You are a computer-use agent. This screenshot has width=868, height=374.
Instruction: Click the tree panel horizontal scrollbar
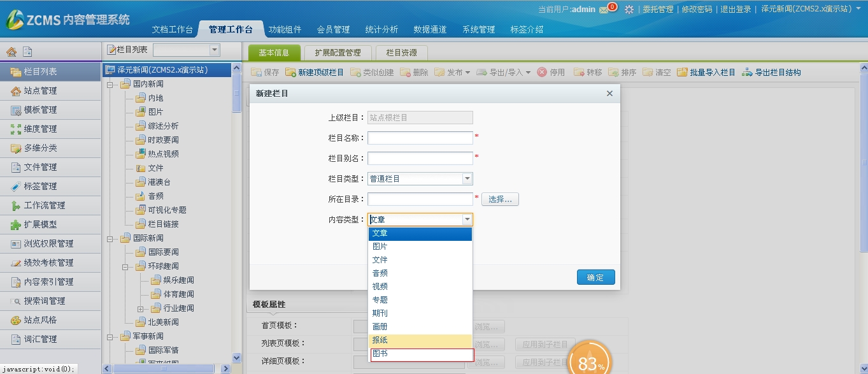coord(169,368)
